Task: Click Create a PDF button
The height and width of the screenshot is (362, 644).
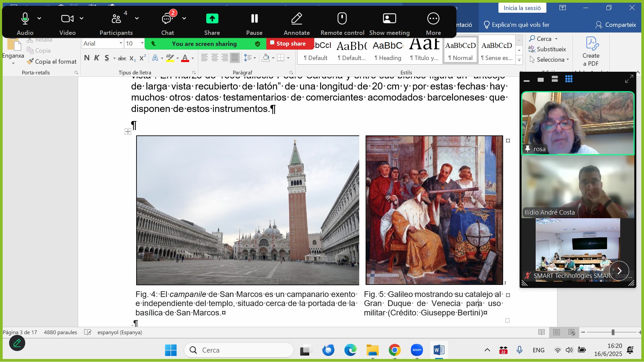Action: [591, 51]
